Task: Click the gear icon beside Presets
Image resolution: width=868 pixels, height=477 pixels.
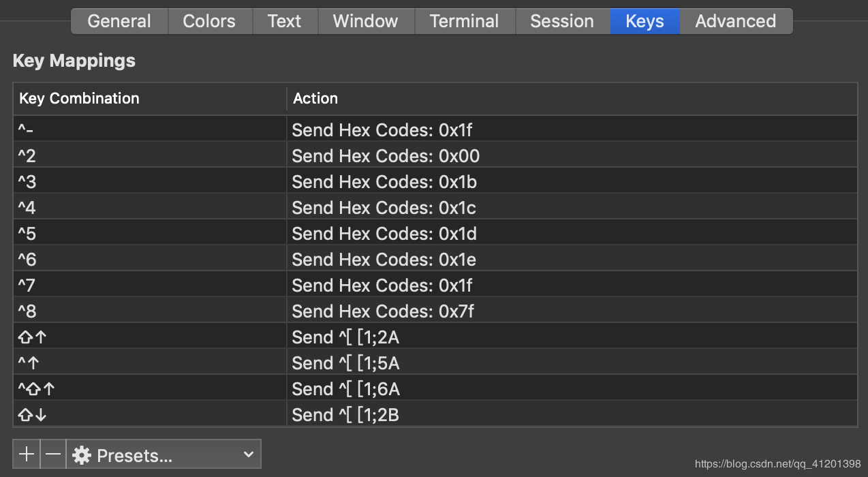Action: [82, 455]
